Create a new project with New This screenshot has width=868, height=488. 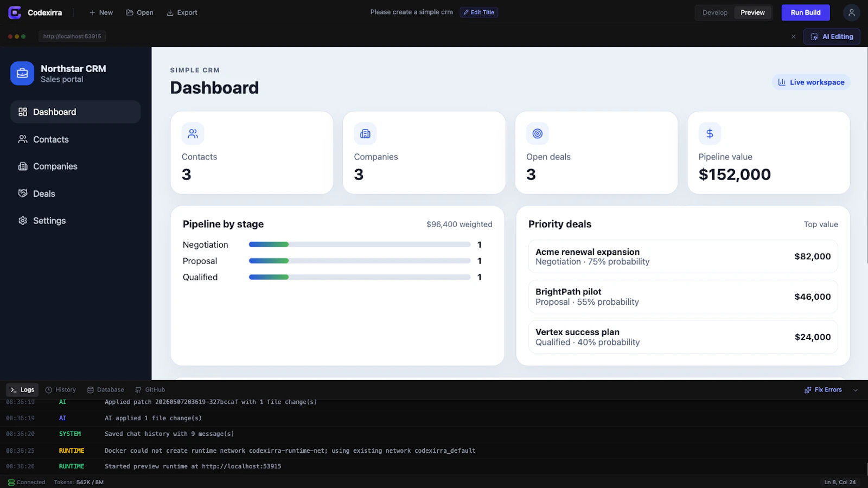tap(101, 12)
